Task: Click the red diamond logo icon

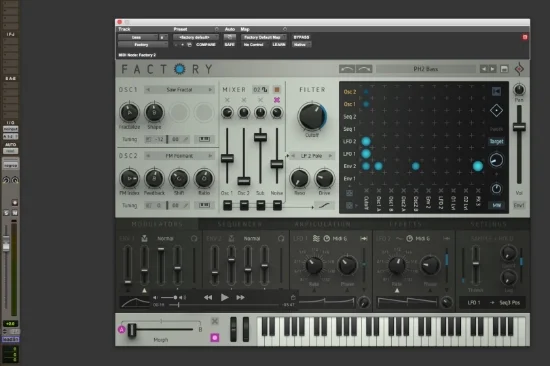Action: [519, 69]
